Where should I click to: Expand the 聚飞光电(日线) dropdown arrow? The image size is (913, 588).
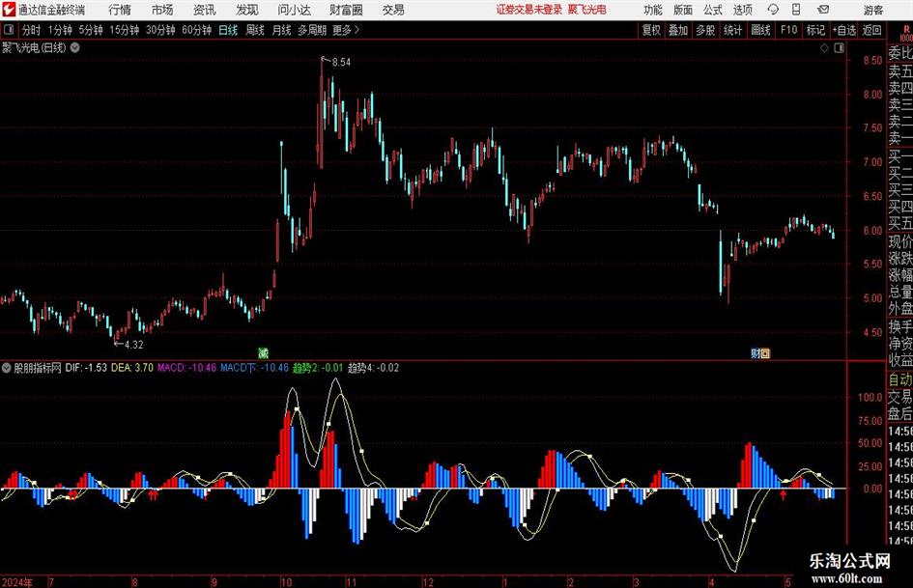[x=74, y=47]
